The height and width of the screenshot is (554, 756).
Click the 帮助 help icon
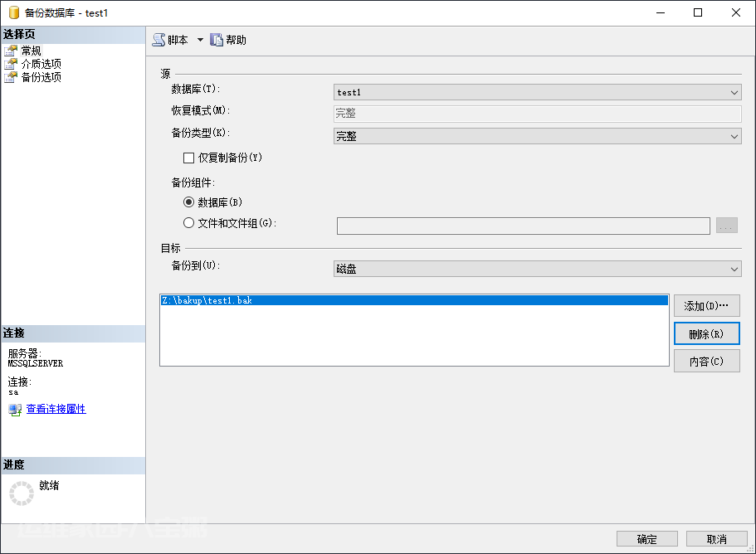(x=217, y=40)
